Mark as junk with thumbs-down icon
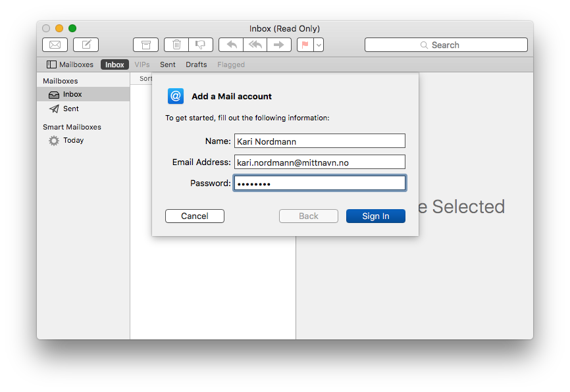The image size is (570, 392). pos(201,45)
